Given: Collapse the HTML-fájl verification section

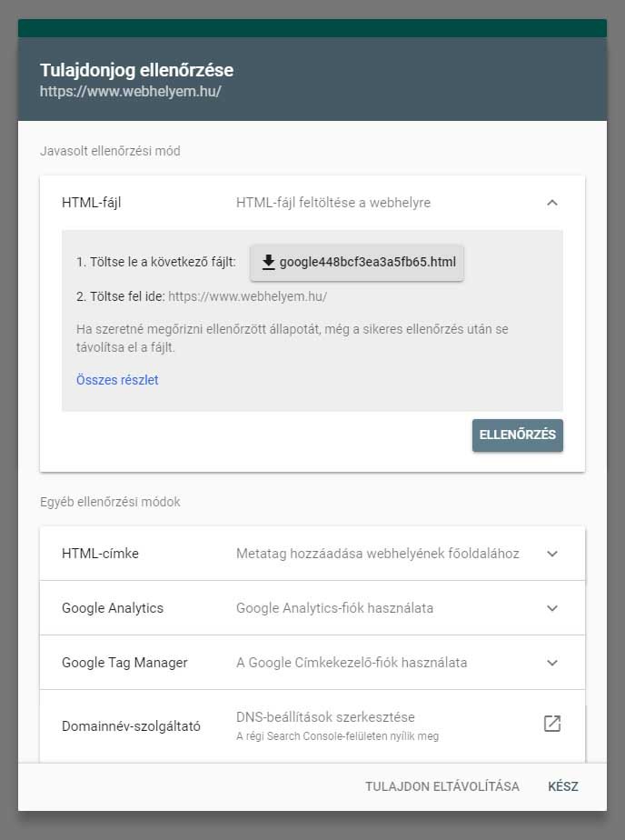Looking at the screenshot, I should (x=551, y=203).
